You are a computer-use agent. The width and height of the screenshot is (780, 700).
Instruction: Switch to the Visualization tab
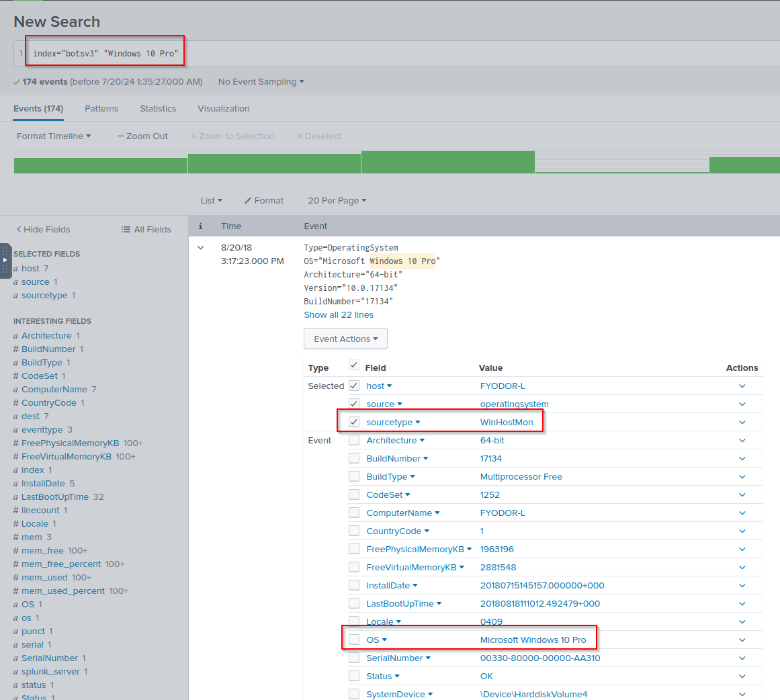(224, 109)
